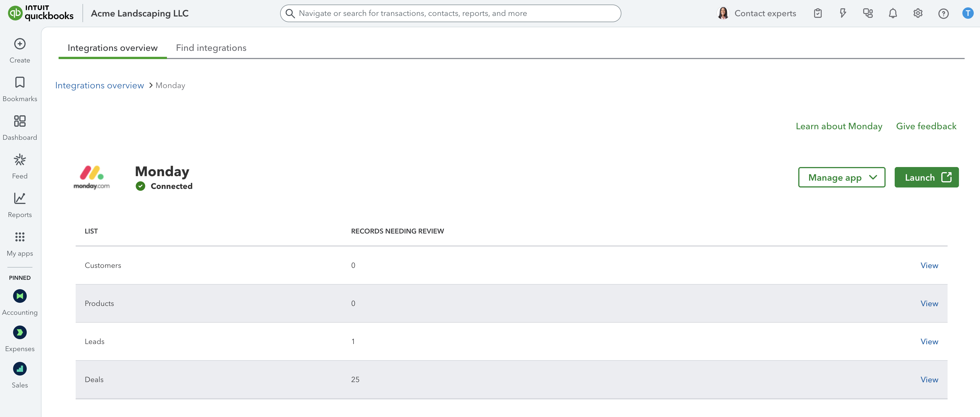
Task: Open pinned Expenses app
Action: pos(20,339)
